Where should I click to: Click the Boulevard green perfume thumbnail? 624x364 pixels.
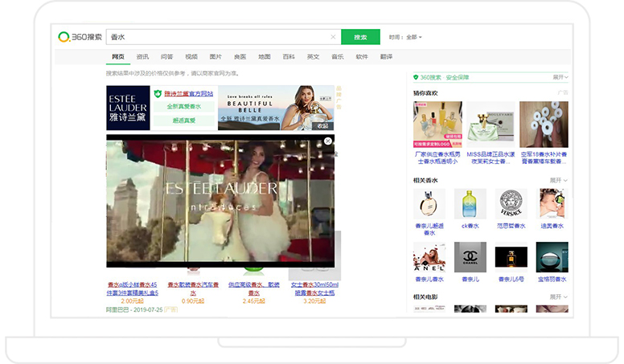click(491, 125)
